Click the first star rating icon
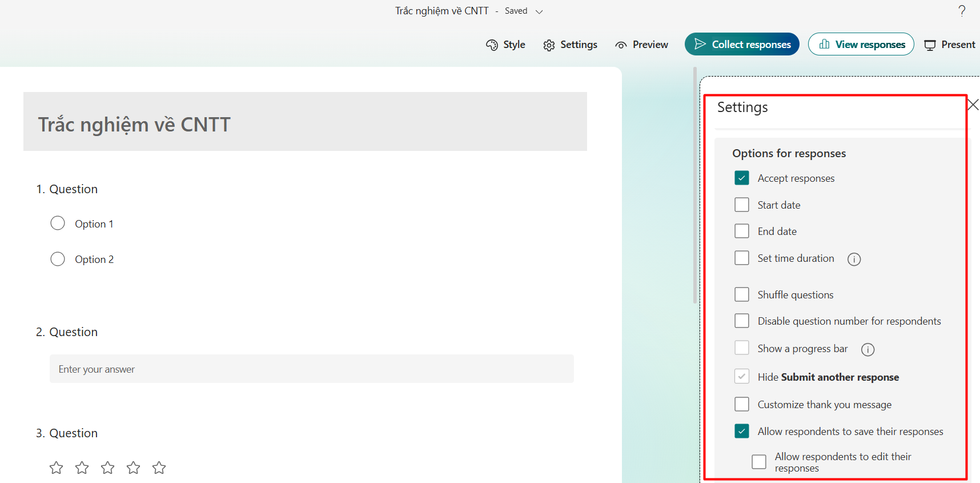 [57, 468]
